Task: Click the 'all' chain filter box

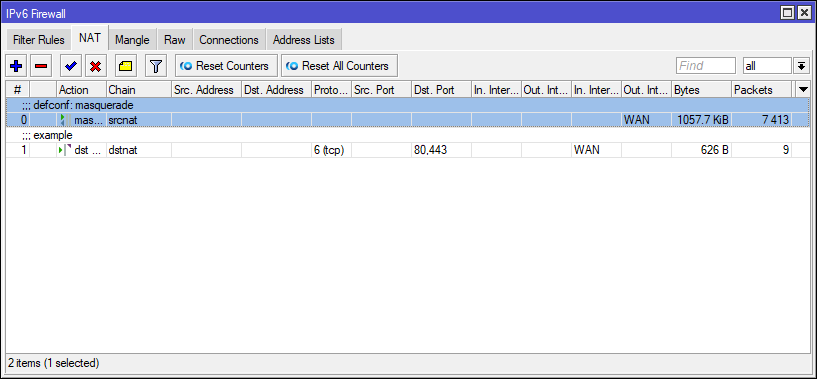Action: (767, 66)
